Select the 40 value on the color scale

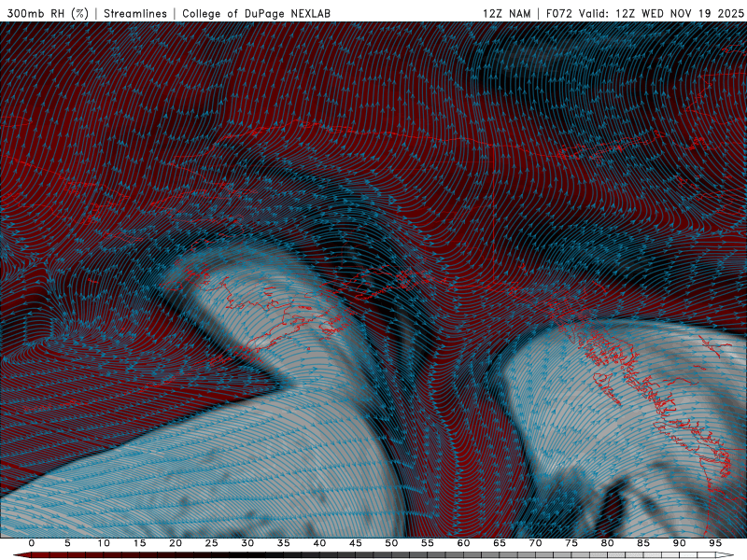[319, 543]
